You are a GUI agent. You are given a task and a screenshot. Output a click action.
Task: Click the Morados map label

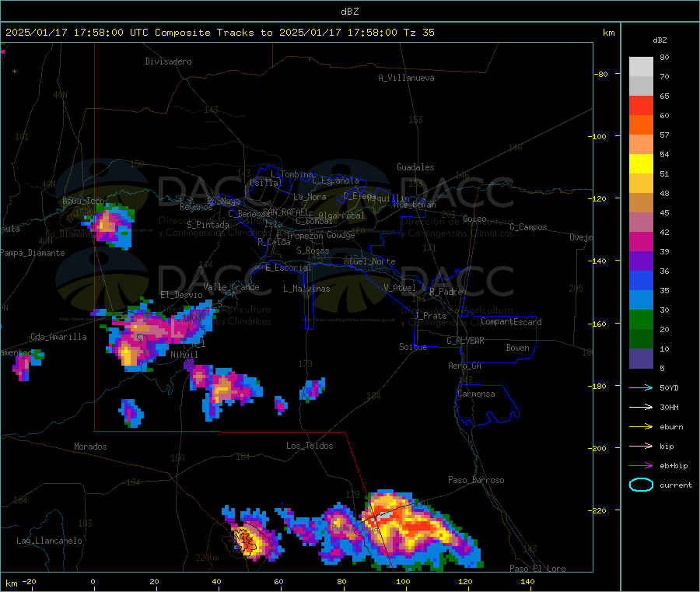pos(90,447)
